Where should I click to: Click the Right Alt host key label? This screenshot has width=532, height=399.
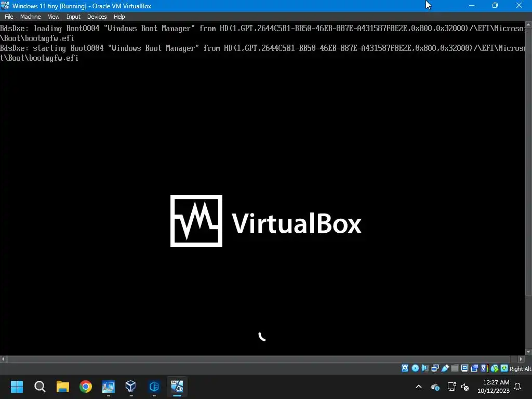tap(520, 369)
